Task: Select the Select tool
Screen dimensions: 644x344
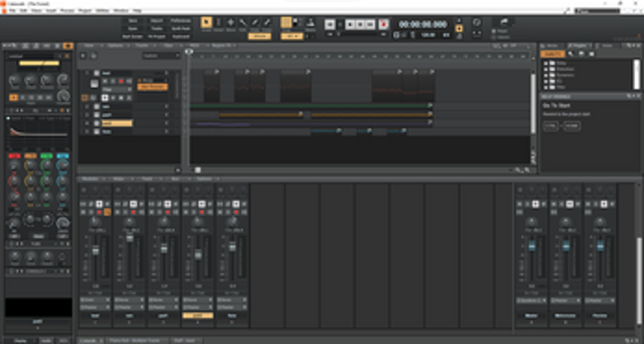Action: click(x=218, y=23)
